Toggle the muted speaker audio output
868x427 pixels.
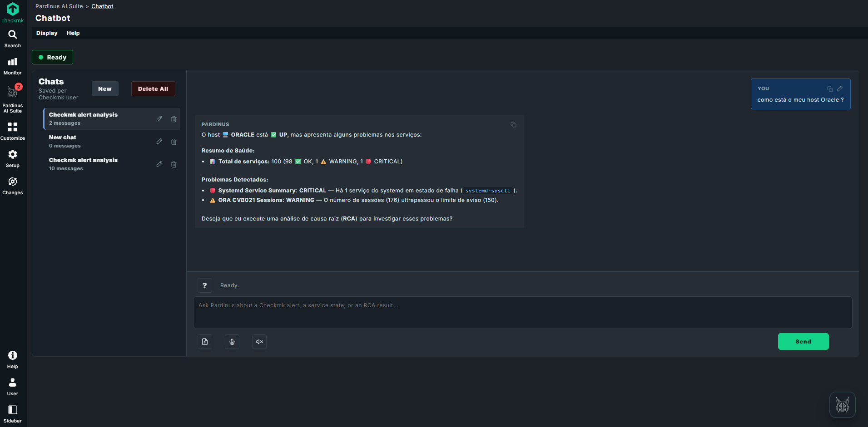click(x=259, y=342)
